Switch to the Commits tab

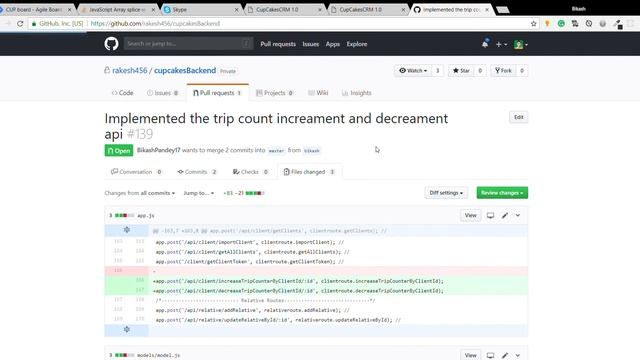[197, 172]
